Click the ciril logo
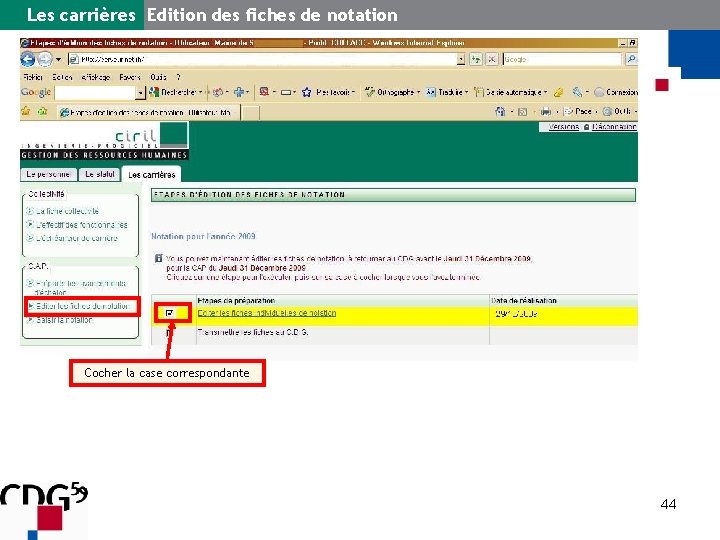The width and height of the screenshot is (720, 540). point(151,135)
